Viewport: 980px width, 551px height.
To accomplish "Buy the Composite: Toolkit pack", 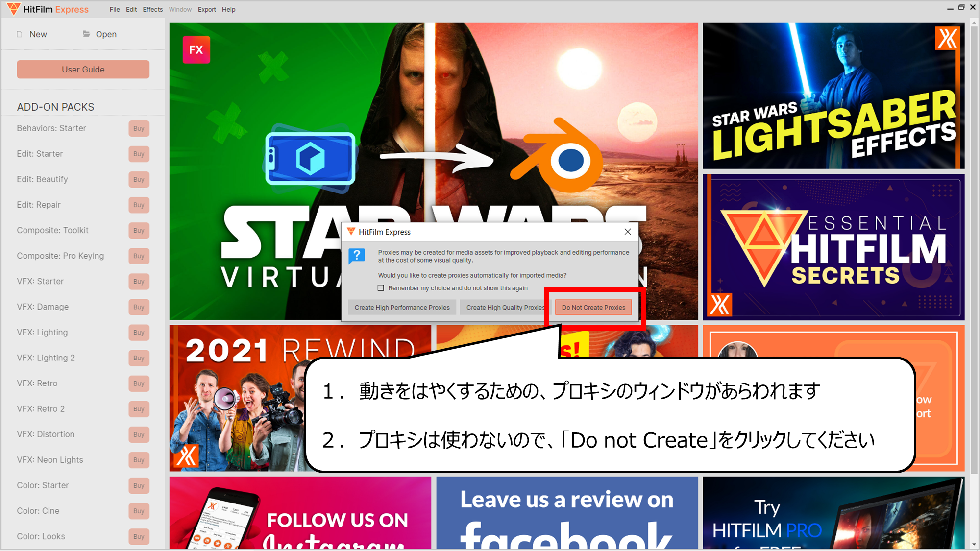I will click(139, 230).
